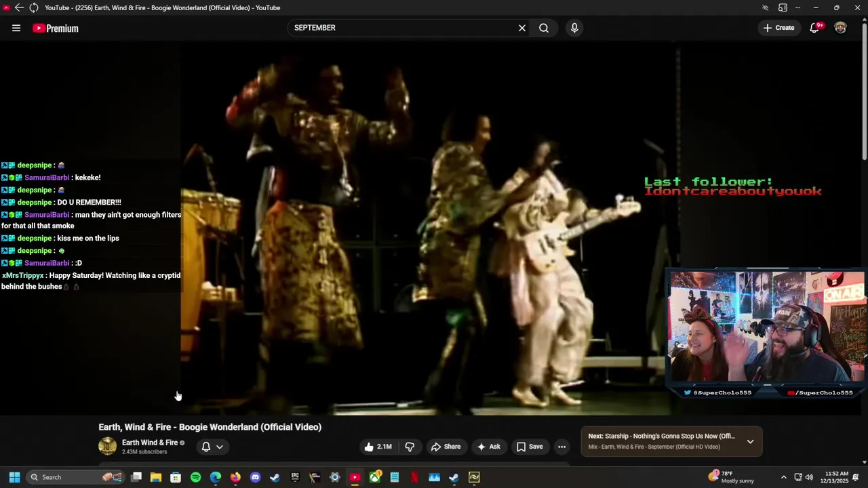Go back with the app's back arrow
The height and width of the screenshot is (488, 868).
click(19, 7)
